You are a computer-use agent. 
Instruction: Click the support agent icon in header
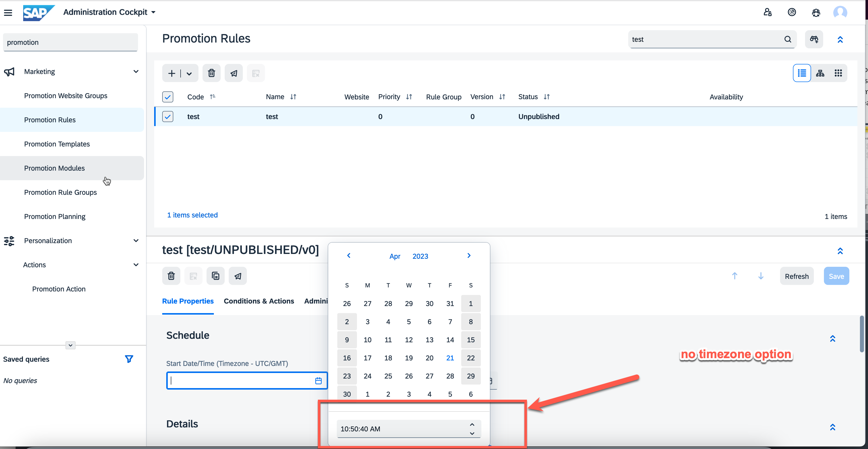[x=816, y=12]
